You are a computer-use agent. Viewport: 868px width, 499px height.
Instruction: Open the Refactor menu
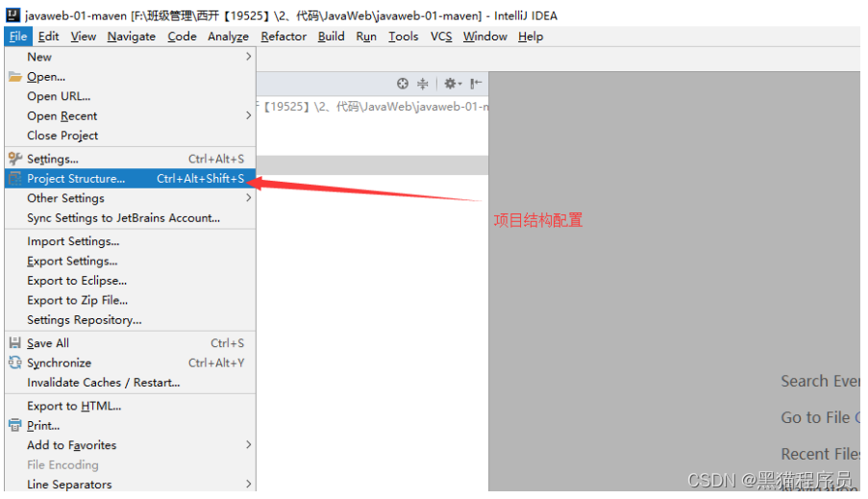[284, 37]
